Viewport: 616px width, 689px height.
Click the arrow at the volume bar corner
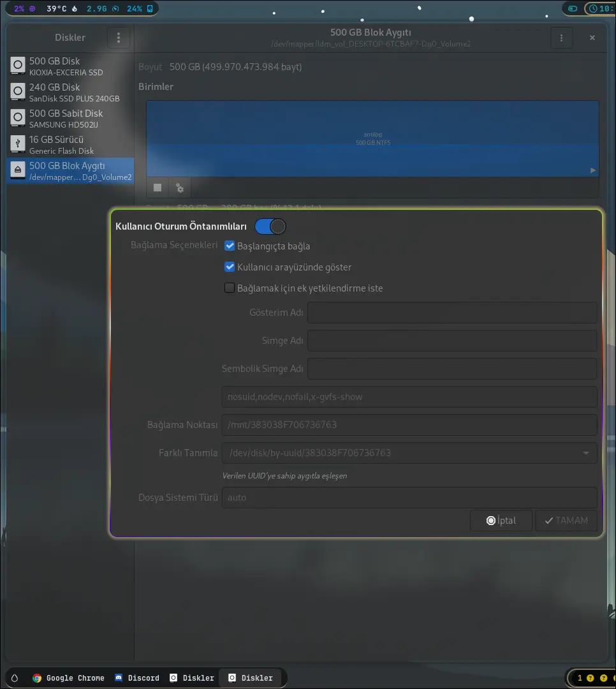point(592,170)
